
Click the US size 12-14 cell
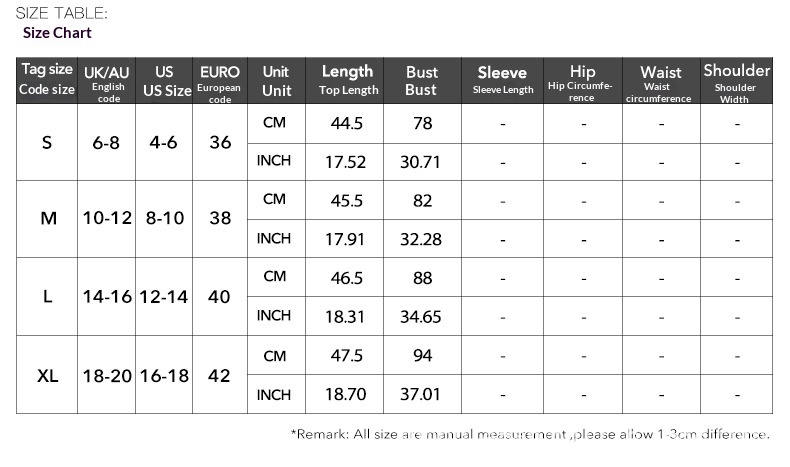[x=164, y=297]
